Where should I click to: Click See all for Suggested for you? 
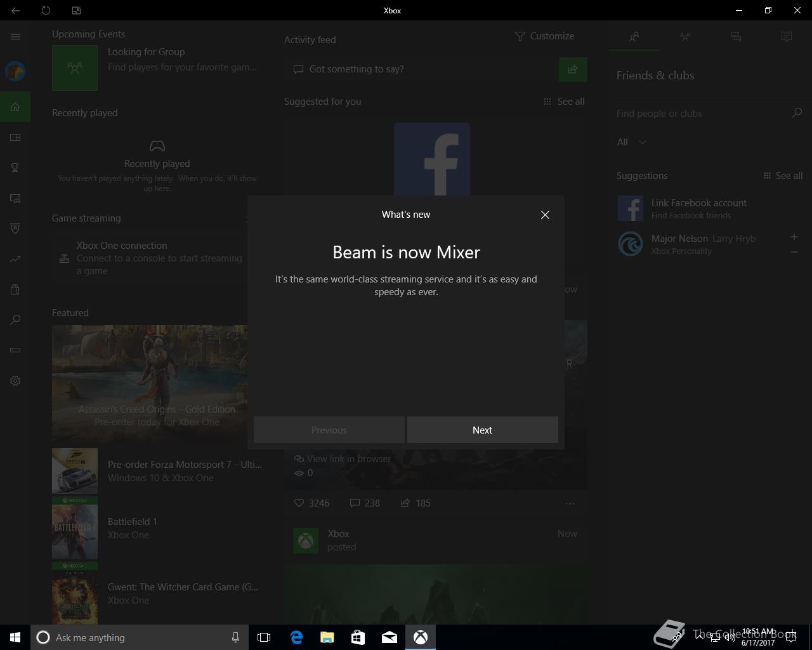pos(564,102)
